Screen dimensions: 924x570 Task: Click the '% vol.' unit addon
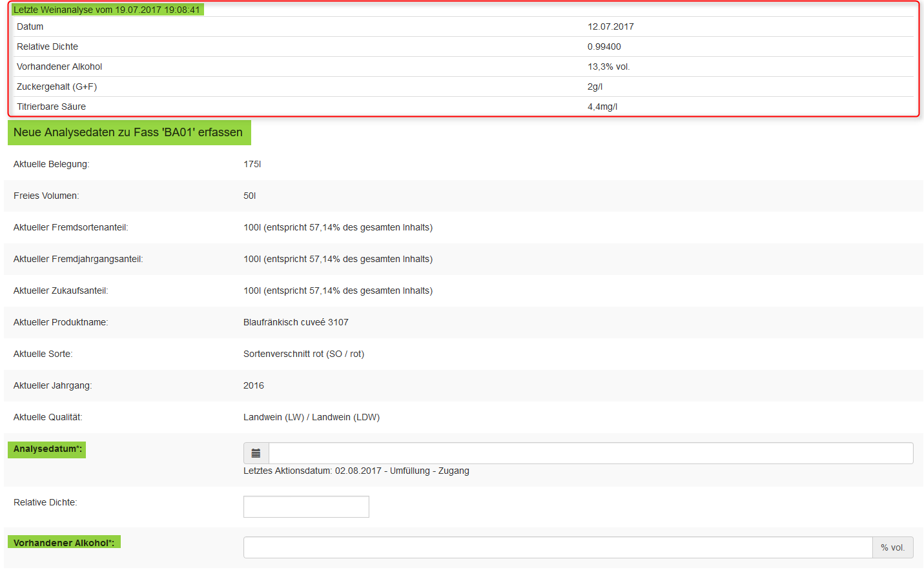(892, 547)
